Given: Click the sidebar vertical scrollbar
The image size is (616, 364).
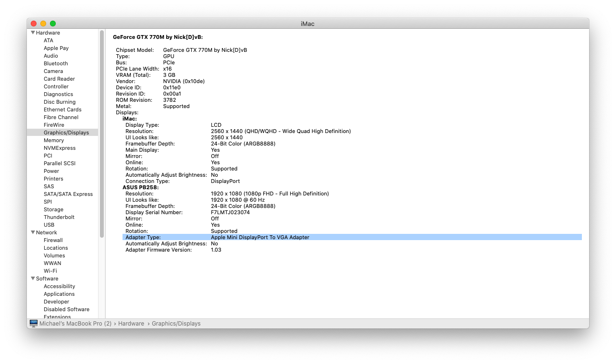Looking at the screenshot, I should (102, 133).
